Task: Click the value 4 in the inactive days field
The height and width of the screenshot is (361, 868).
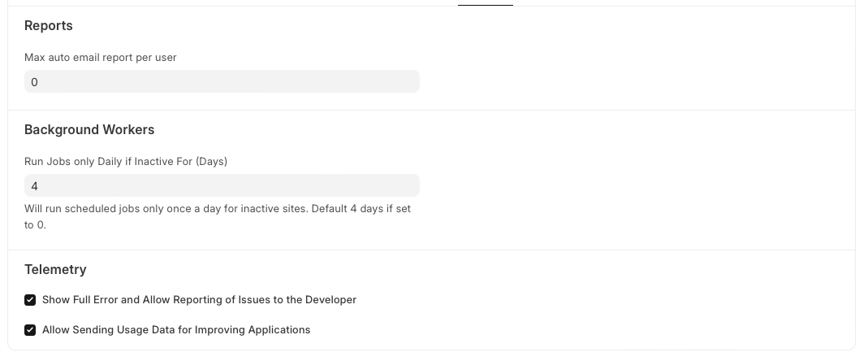Action: pyautogui.click(x=34, y=186)
